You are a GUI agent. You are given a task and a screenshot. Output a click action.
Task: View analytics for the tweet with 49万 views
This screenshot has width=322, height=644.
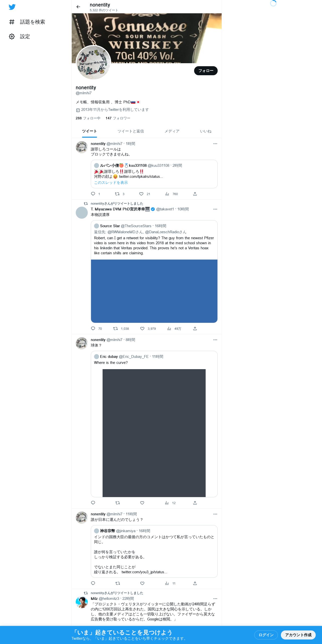[x=169, y=329]
